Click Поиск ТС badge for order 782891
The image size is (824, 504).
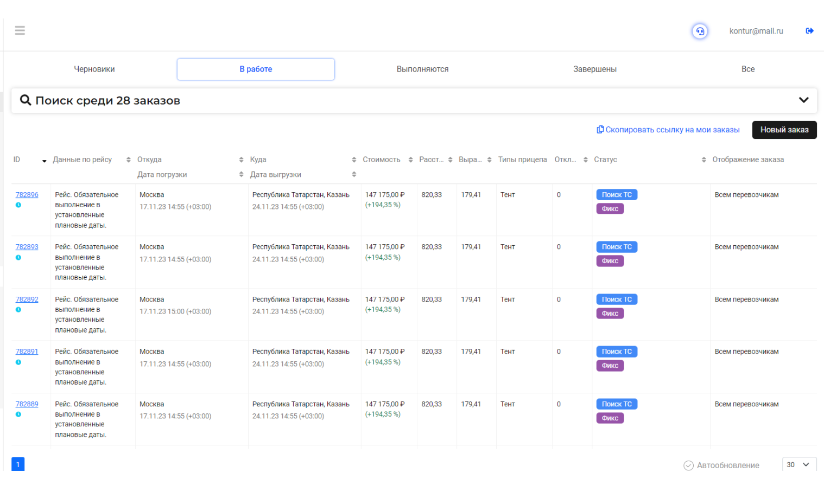pyautogui.click(x=617, y=352)
